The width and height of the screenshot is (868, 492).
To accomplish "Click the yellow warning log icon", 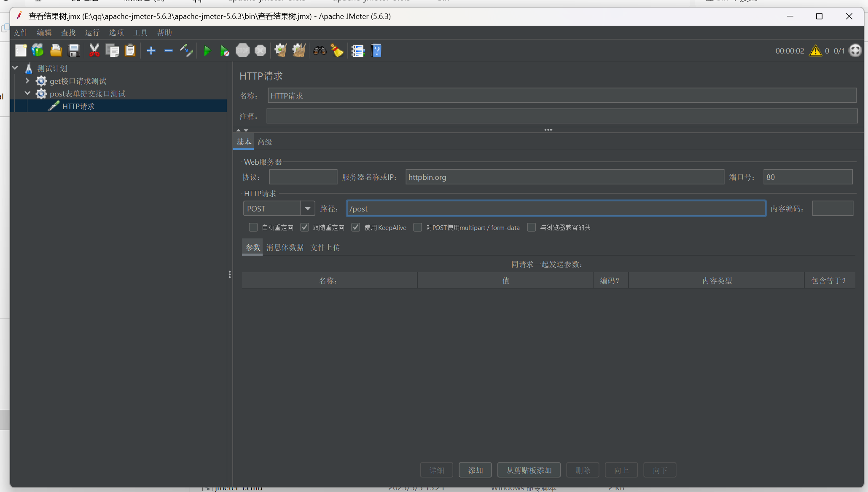I will point(815,51).
